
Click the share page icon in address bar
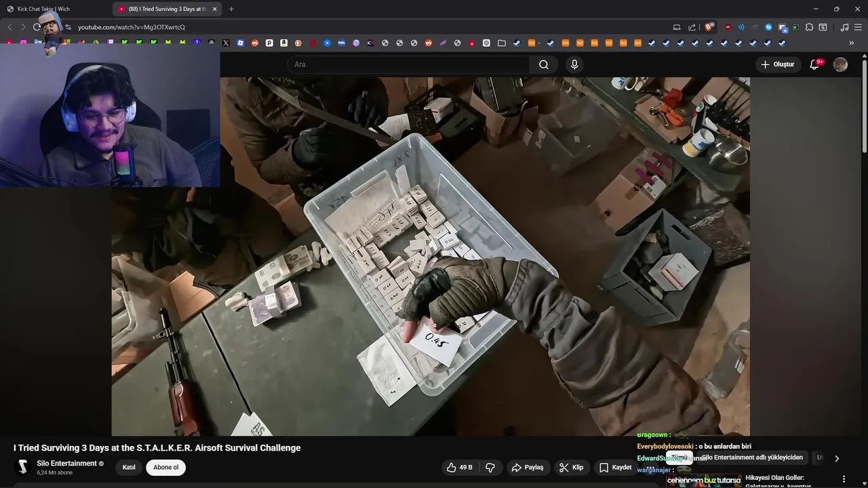pyautogui.click(x=692, y=27)
